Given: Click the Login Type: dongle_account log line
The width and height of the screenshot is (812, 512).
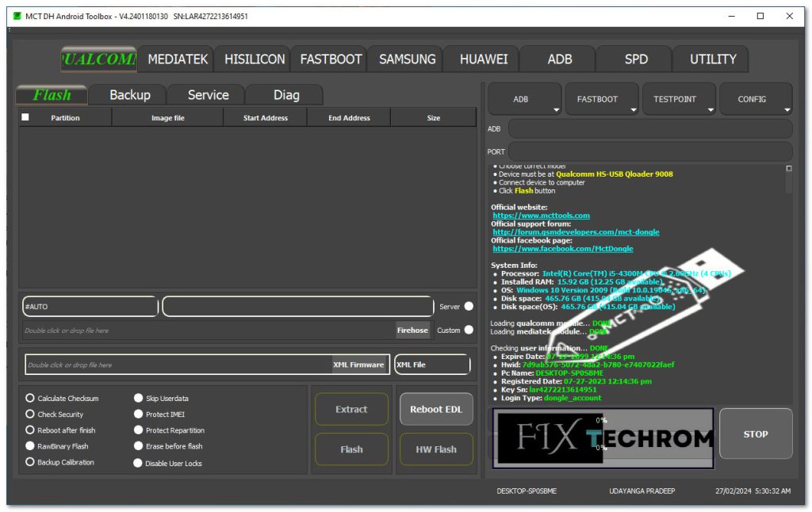Looking at the screenshot, I should tap(551, 398).
